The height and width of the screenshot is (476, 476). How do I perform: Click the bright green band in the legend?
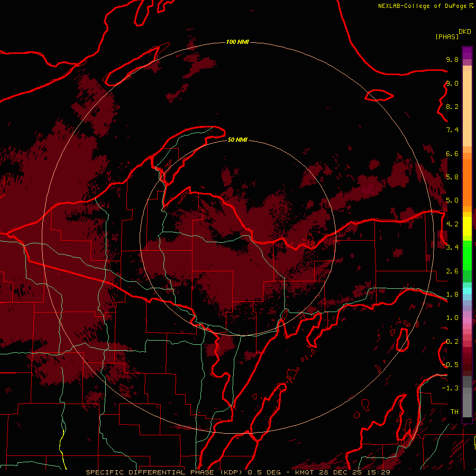click(x=467, y=255)
